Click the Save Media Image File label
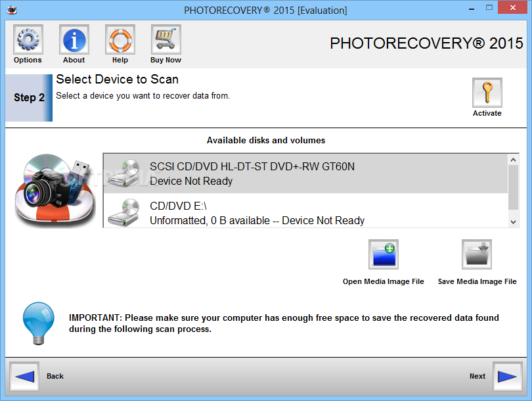 tap(477, 281)
